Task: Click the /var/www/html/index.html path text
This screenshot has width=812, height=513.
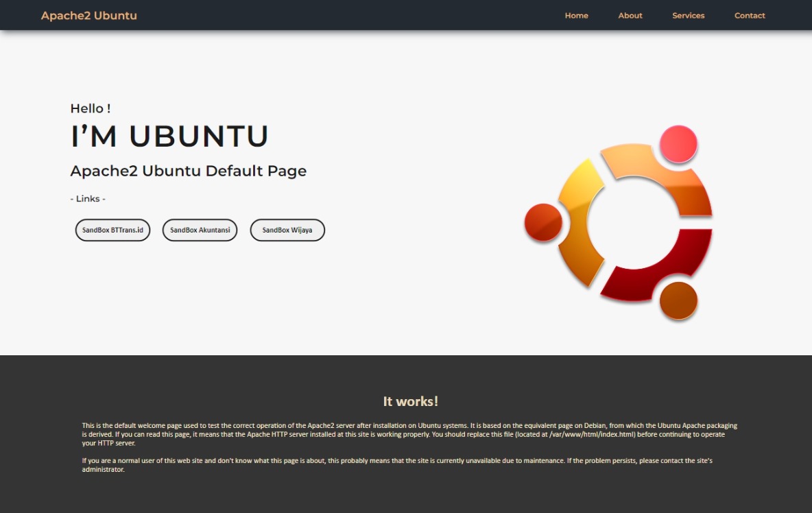Action: [592, 434]
